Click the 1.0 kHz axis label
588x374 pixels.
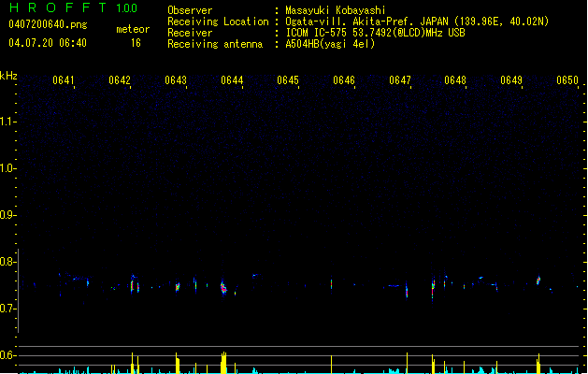click(x=7, y=168)
